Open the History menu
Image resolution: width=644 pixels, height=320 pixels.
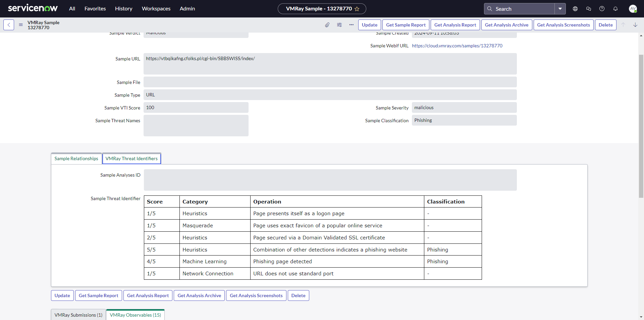[x=124, y=9]
